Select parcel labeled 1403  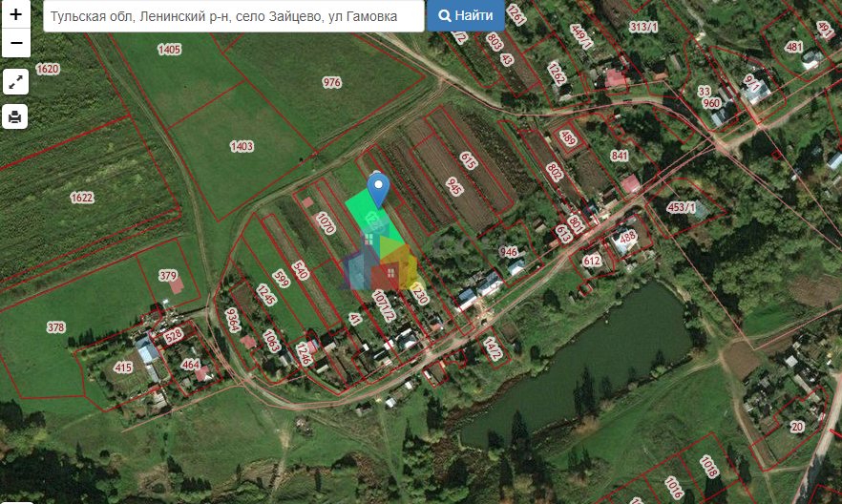[242, 147]
